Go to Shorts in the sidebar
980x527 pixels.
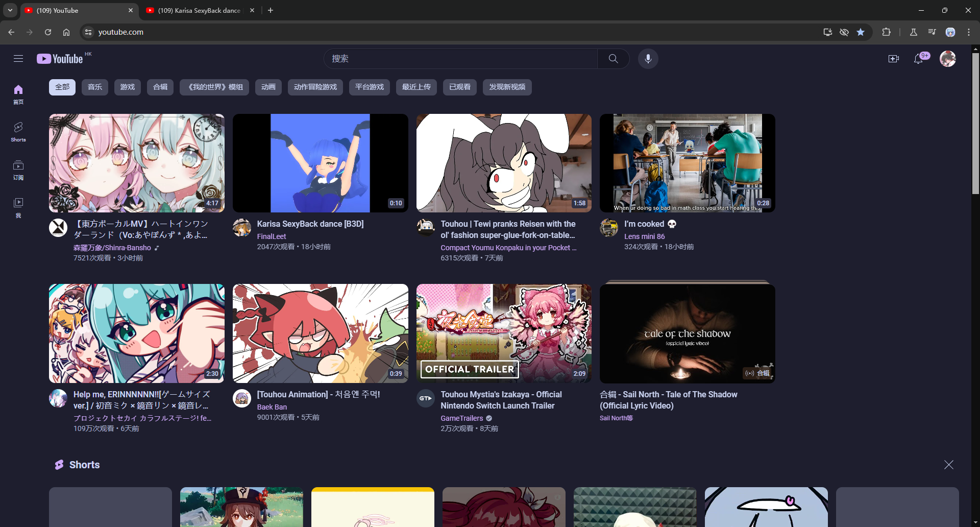(18, 131)
